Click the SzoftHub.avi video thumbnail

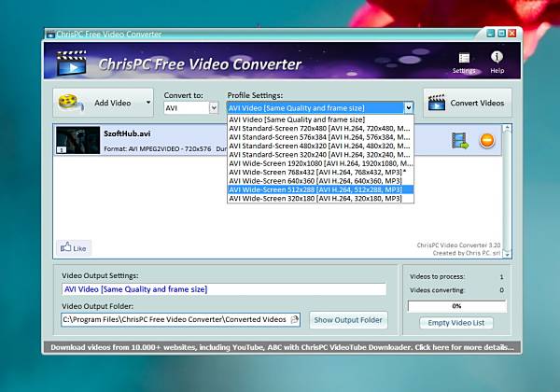[77, 140]
